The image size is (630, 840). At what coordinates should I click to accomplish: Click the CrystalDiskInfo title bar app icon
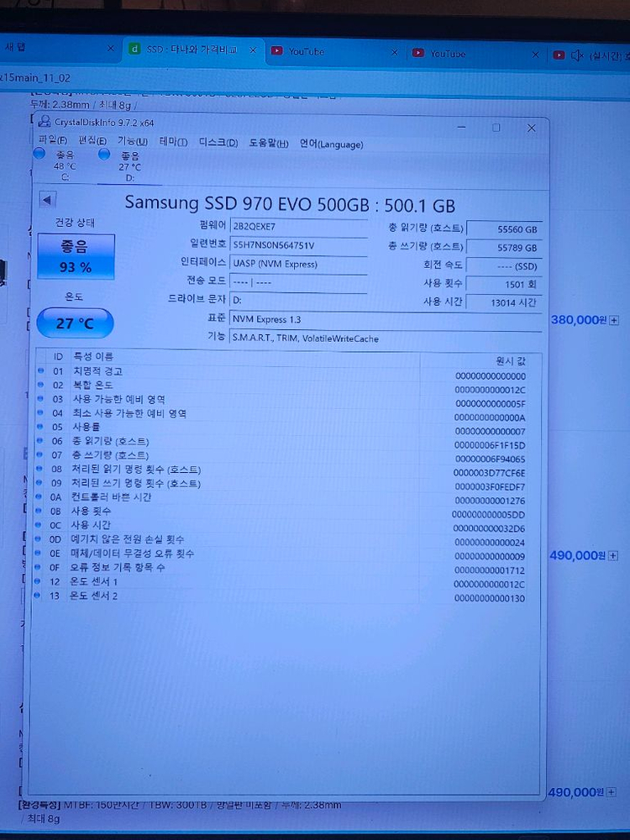pos(45,122)
